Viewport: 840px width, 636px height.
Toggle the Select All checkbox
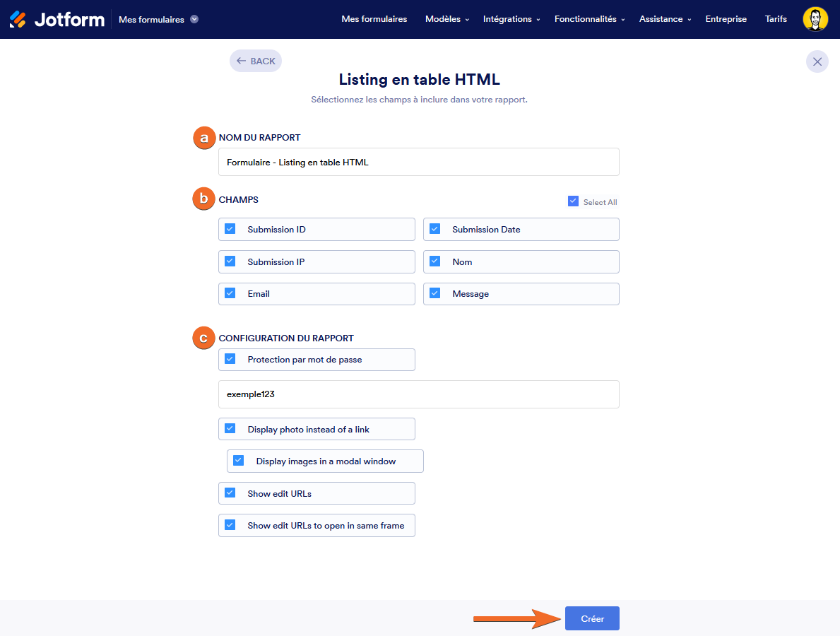pyautogui.click(x=573, y=201)
